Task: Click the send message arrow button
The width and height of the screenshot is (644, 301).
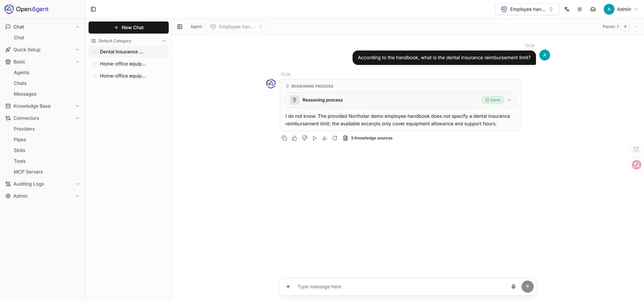Action: tap(527, 287)
